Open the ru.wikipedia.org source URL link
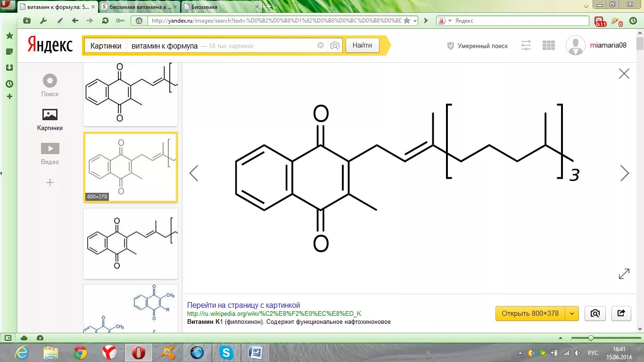 274,314
